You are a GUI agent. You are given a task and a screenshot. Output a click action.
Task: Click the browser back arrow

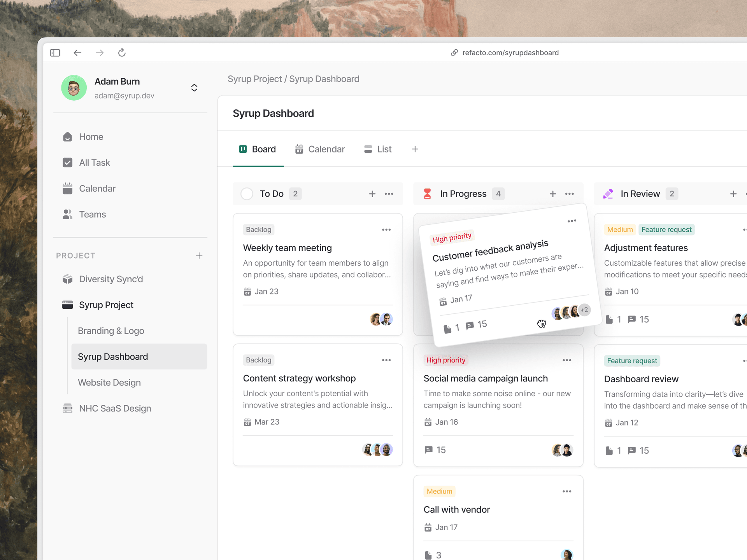[77, 52]
